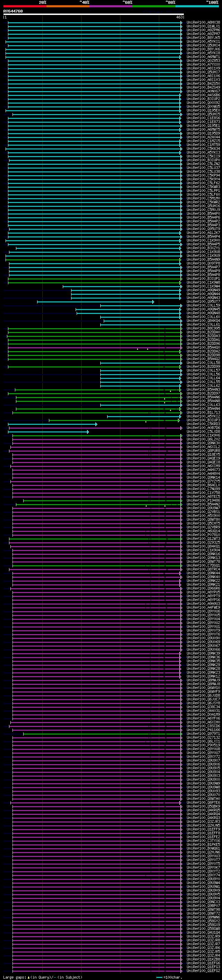Open hit UniRef100_B8YJK5
The height and width of the screenshot is (980, 222).
[203, 38]
